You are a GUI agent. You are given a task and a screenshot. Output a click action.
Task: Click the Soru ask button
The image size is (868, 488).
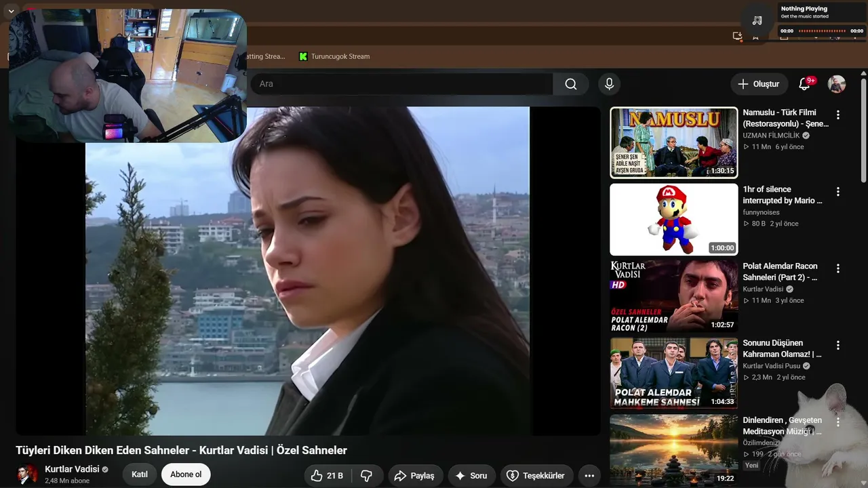[x=471, y=476]
